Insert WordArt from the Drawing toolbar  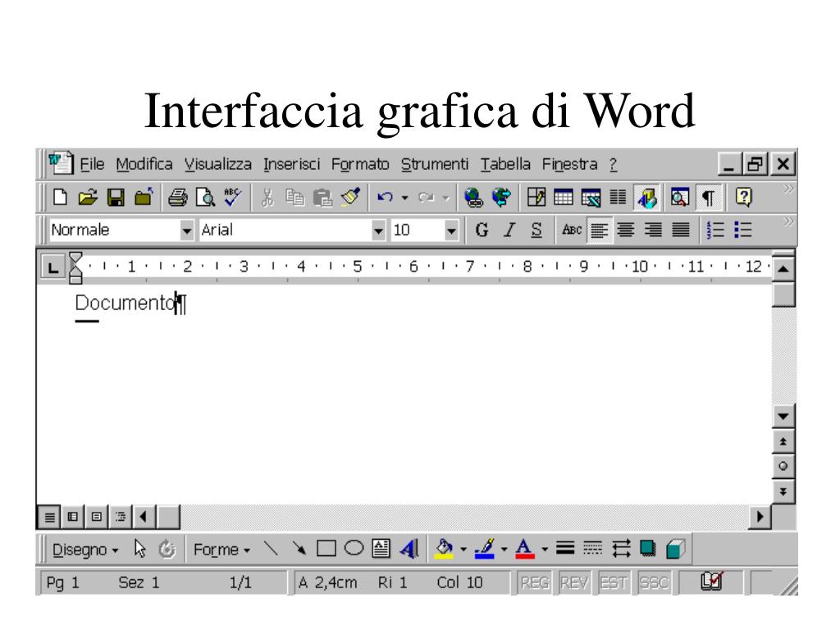(x=409, y=549)
